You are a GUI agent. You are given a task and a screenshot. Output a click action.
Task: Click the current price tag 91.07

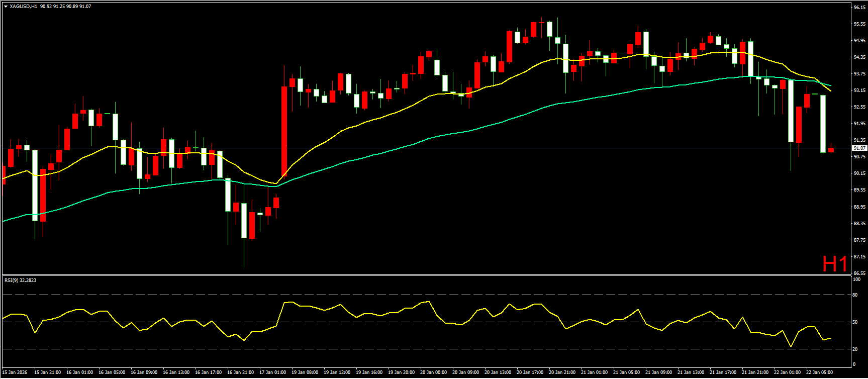(x=859, y=148)
